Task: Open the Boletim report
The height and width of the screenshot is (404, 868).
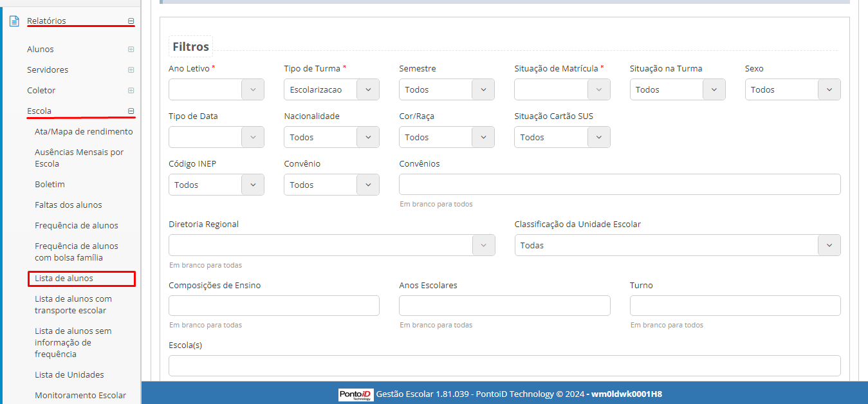Action: tap(50, 185)
